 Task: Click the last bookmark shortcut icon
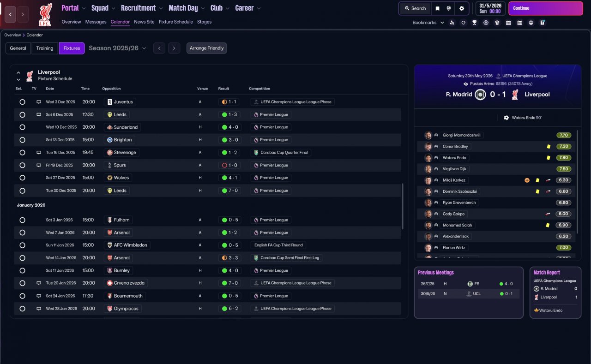click(543, 23)
